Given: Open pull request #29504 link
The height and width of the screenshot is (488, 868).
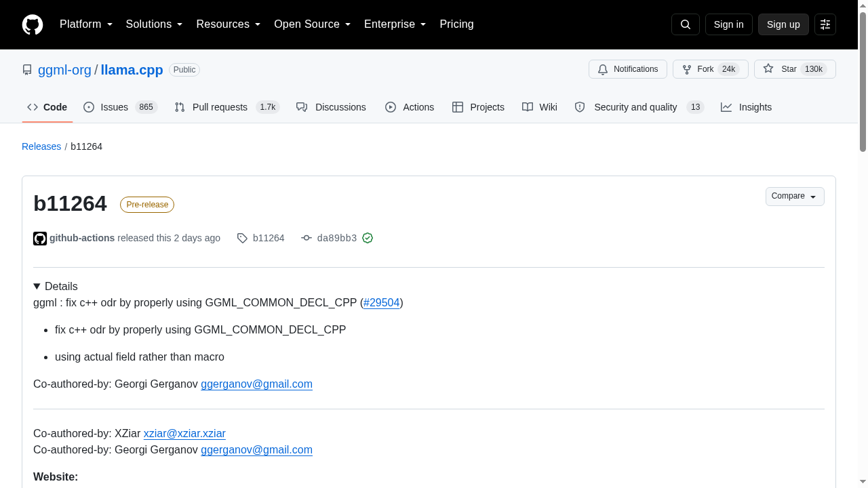Looking at the screenshot, I should click(382, 302).
